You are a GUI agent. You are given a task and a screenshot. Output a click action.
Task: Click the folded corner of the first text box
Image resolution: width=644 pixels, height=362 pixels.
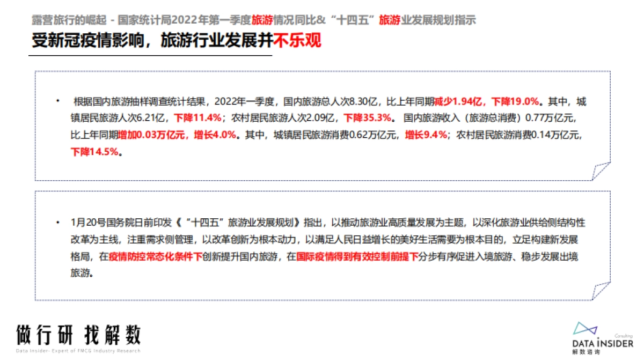(x=597, y=172)
